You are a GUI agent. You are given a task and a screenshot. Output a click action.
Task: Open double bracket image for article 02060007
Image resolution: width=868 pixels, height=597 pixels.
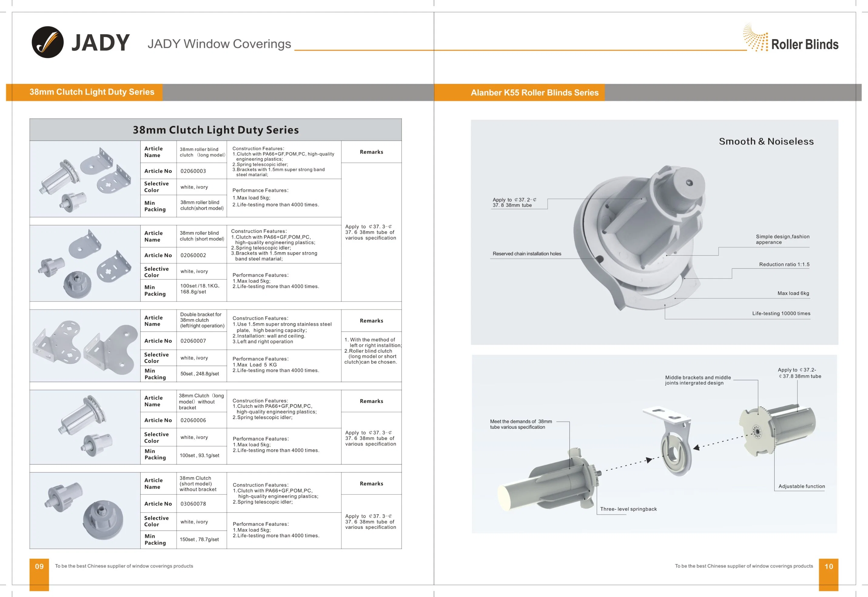tap(85, 346)
